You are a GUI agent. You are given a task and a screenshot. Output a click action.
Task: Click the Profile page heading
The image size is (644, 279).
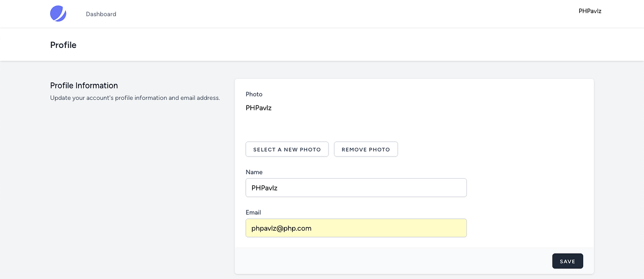point(63,45)
